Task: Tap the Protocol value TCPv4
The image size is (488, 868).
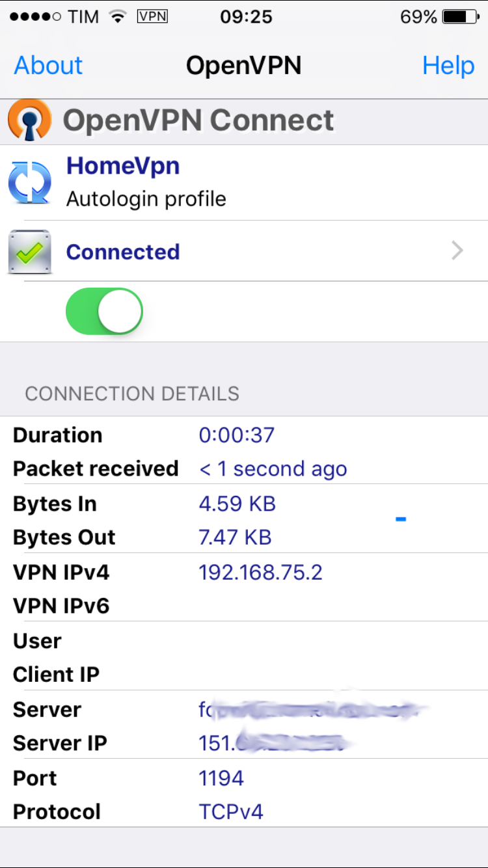Action: tap(231, 812)
